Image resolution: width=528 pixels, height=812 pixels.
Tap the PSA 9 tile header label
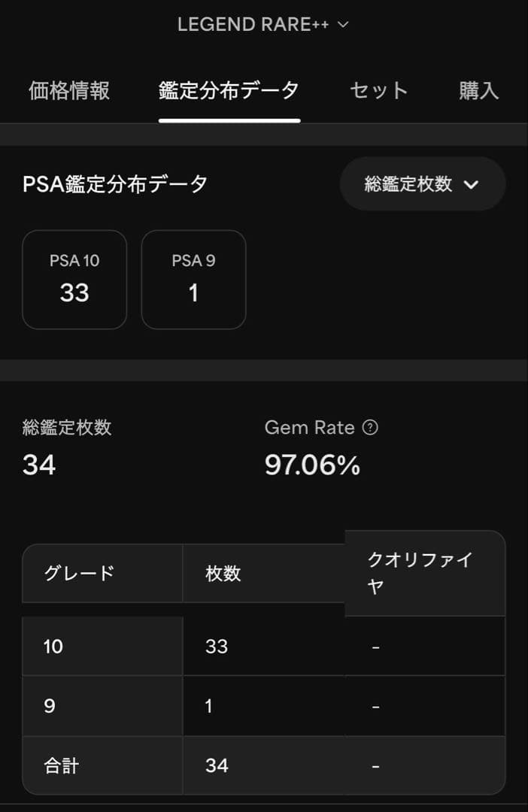193,261
